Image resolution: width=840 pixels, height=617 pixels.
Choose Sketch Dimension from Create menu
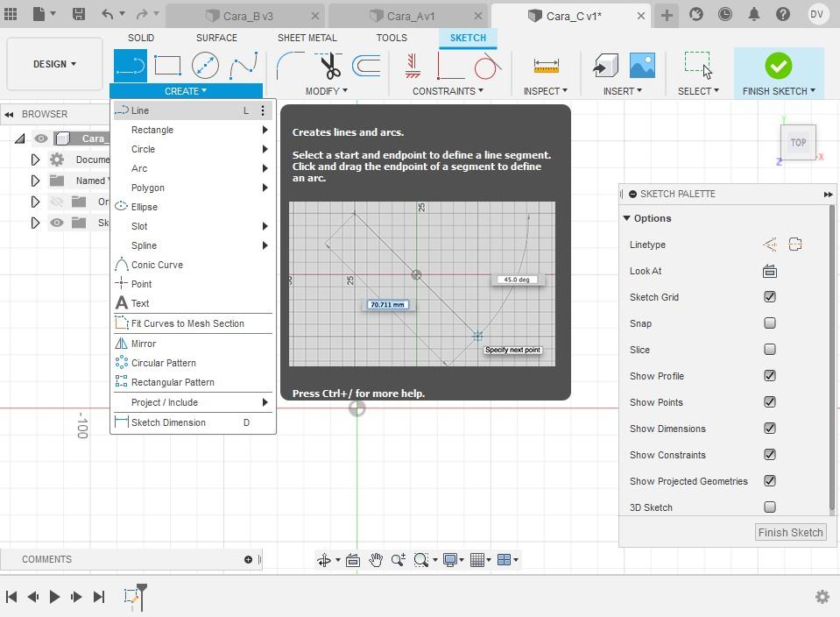tap(193, 422)
